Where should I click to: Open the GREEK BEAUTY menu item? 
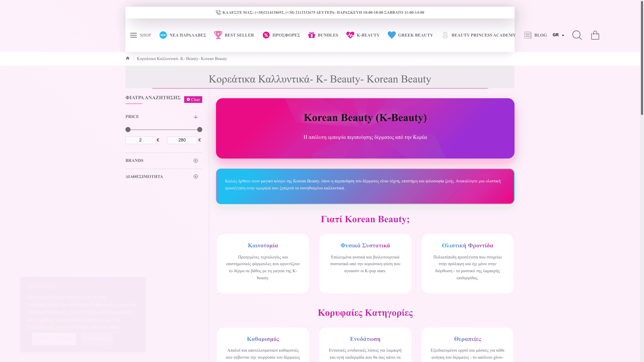point(416,35)
